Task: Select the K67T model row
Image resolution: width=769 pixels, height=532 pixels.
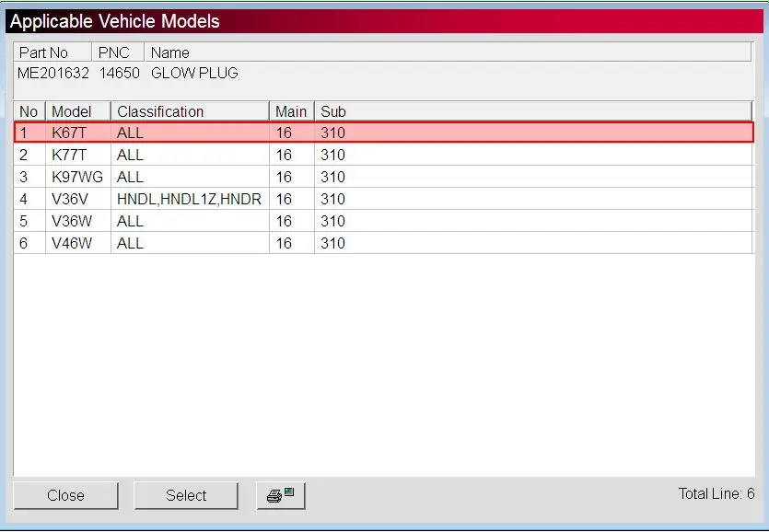Action: (383, 133)
